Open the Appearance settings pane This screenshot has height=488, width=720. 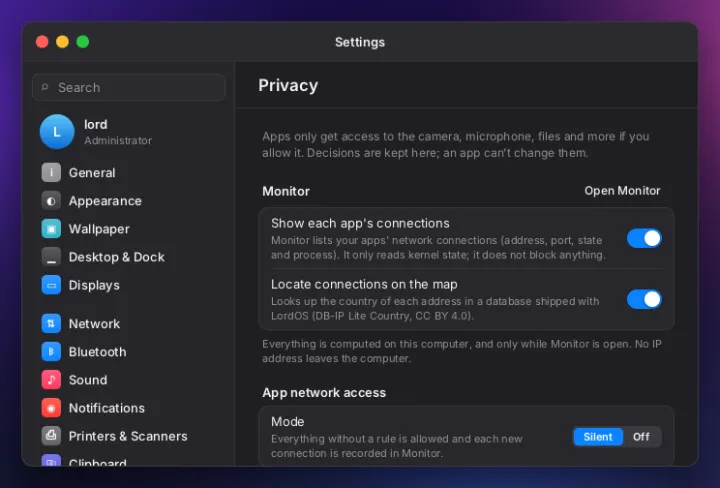105,201
